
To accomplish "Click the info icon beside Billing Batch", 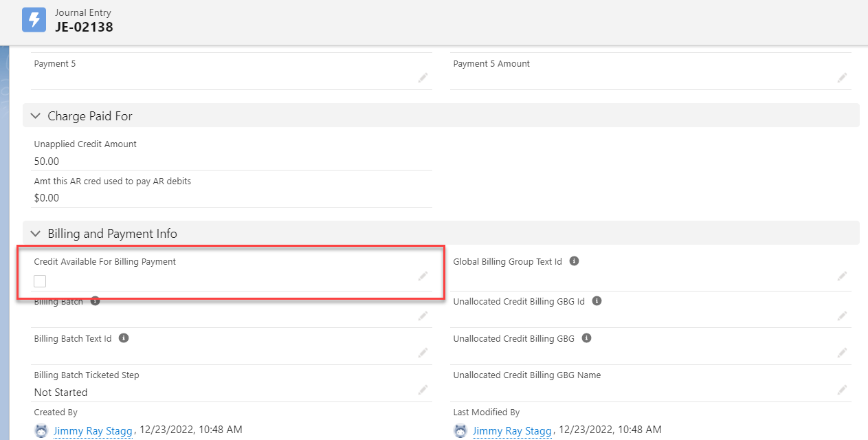I will coord(95,300).
